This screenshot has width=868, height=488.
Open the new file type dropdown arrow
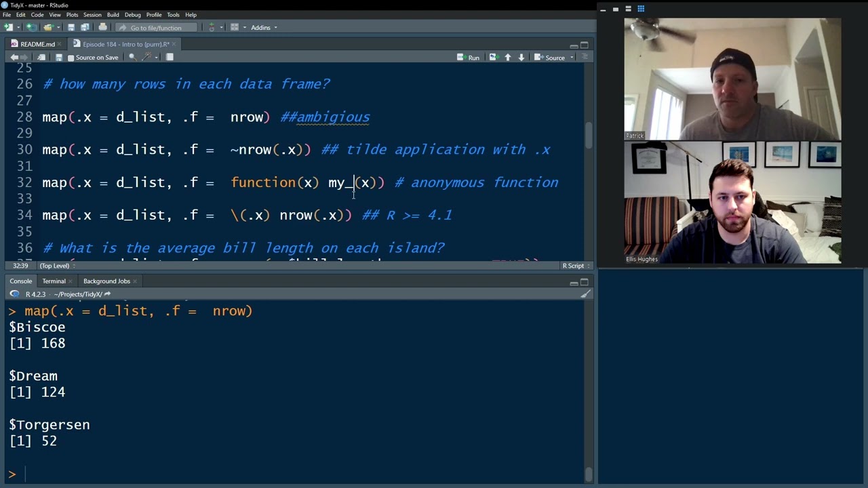tap(19, 28)
